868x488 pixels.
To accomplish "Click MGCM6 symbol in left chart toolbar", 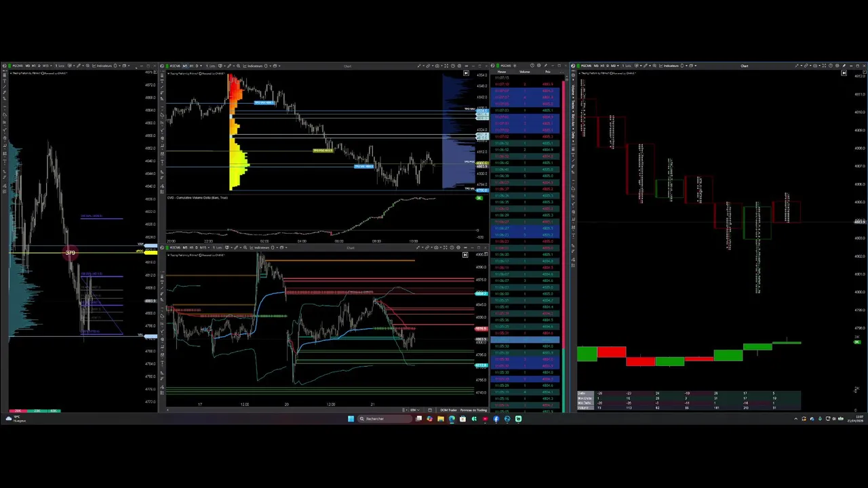I will (x=18, y=66).
